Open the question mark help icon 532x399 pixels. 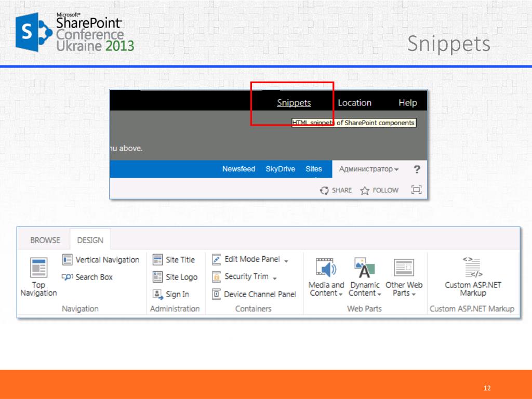pos(417,169)
